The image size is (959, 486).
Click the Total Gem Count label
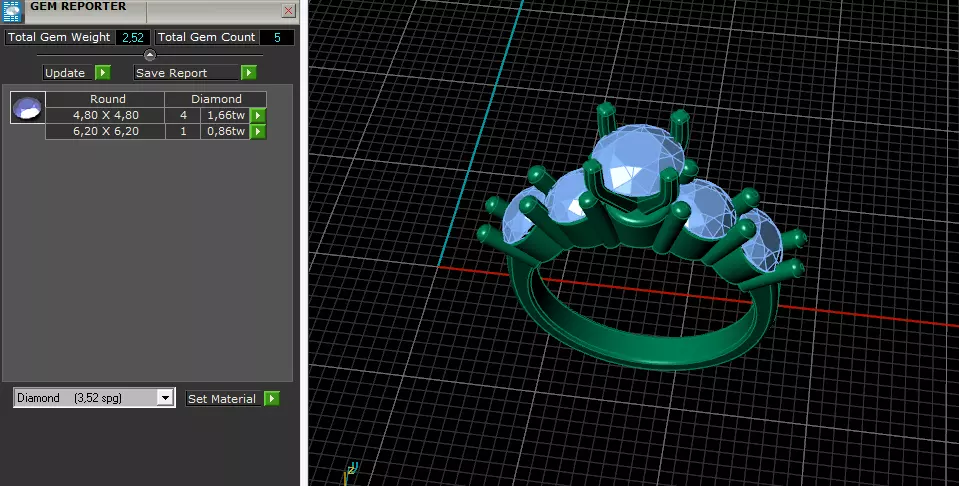[x=206, y=37]
